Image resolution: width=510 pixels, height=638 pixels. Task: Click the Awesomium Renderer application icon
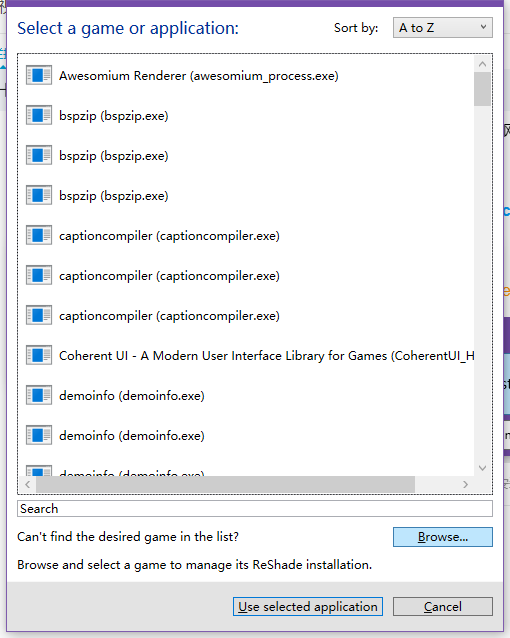pos(39,75)
